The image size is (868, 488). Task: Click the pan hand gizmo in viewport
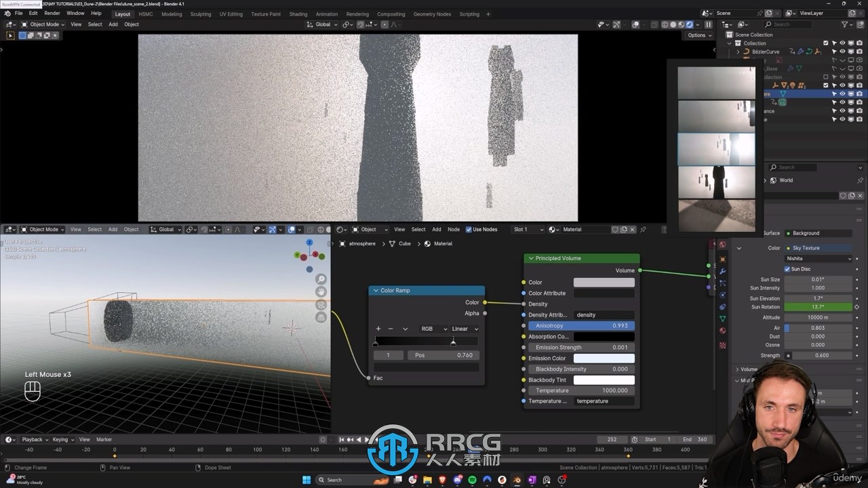321,292
